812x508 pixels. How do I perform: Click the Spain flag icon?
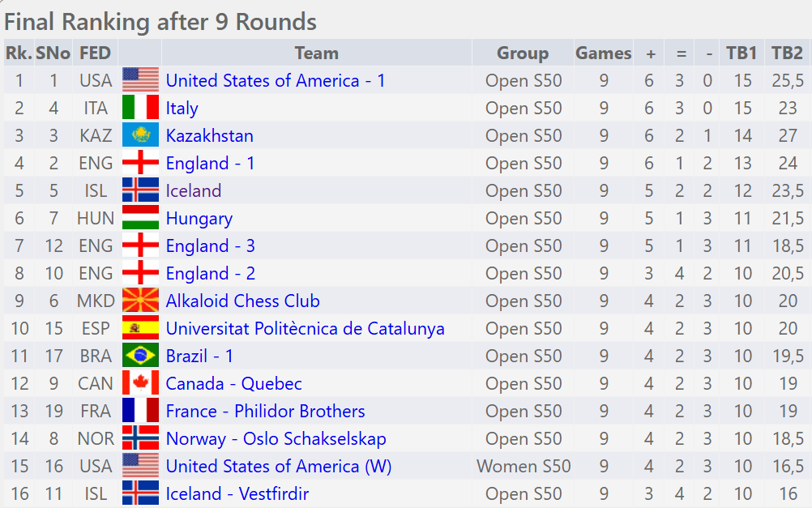[140, 328]
